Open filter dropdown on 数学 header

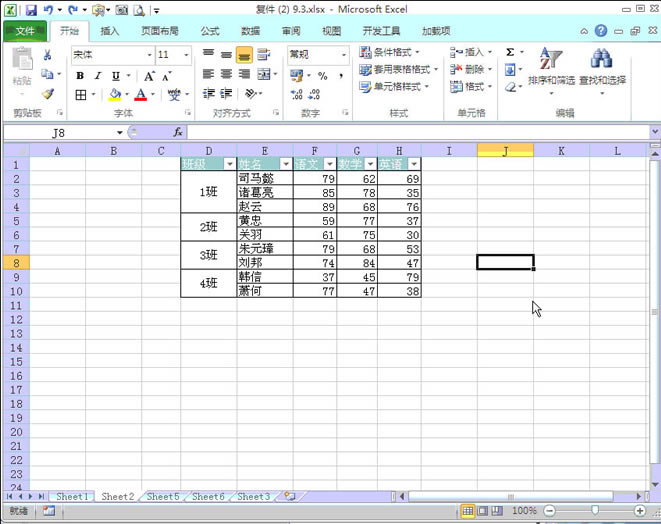coord(371,164)
